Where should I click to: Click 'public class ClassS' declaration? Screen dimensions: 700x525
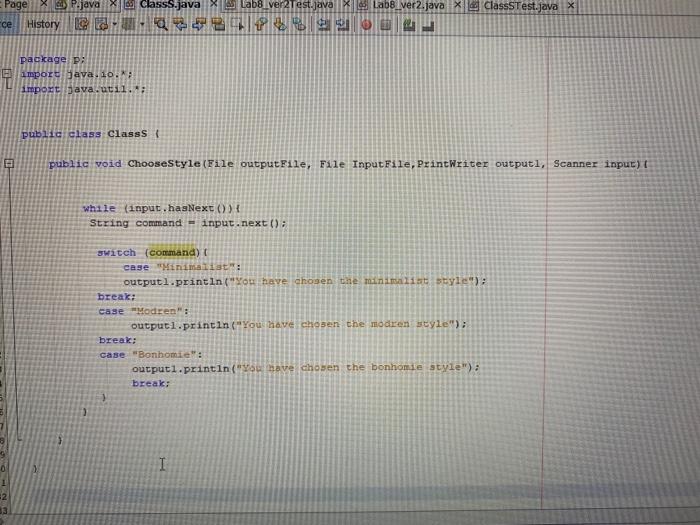click(84, 134)
